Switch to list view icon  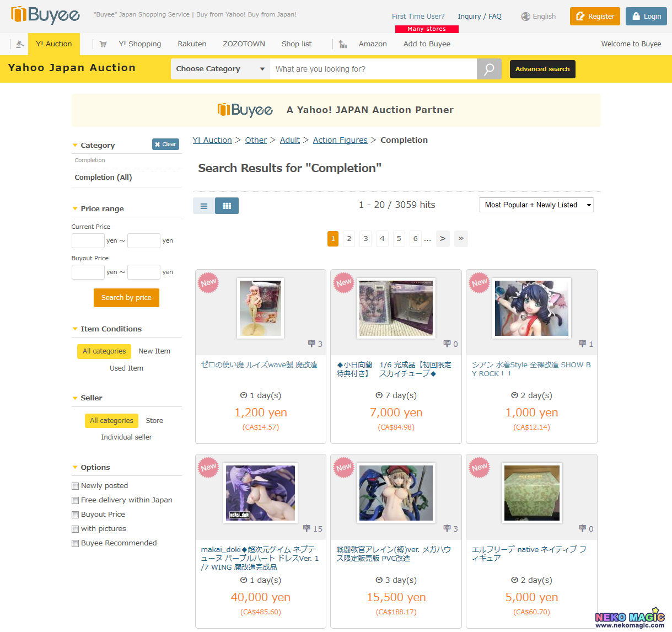click(x=204, y=206)
